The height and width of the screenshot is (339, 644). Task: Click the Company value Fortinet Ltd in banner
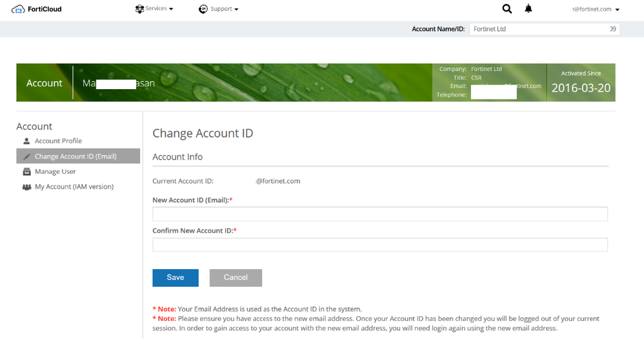click(487, 69)
